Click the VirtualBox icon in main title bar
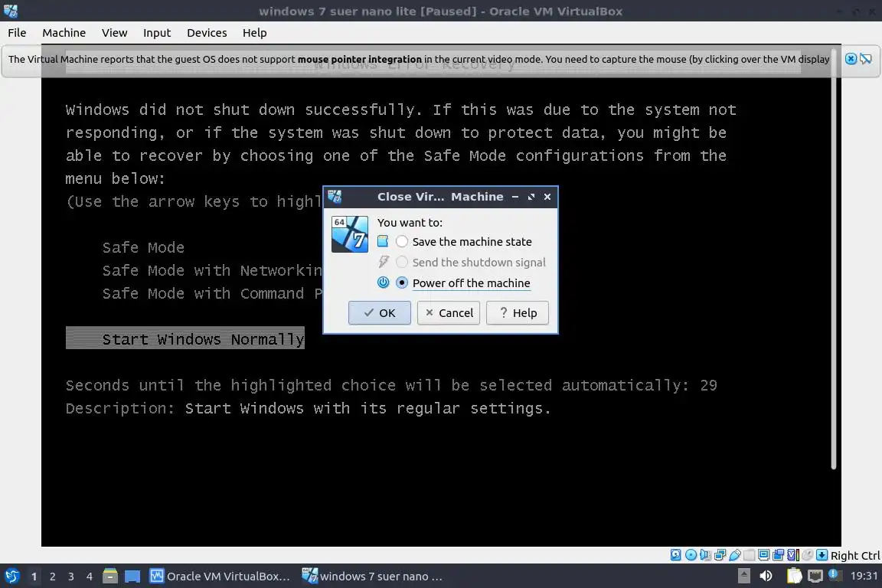This screenshot has width=882, height=588. point(11,11)
